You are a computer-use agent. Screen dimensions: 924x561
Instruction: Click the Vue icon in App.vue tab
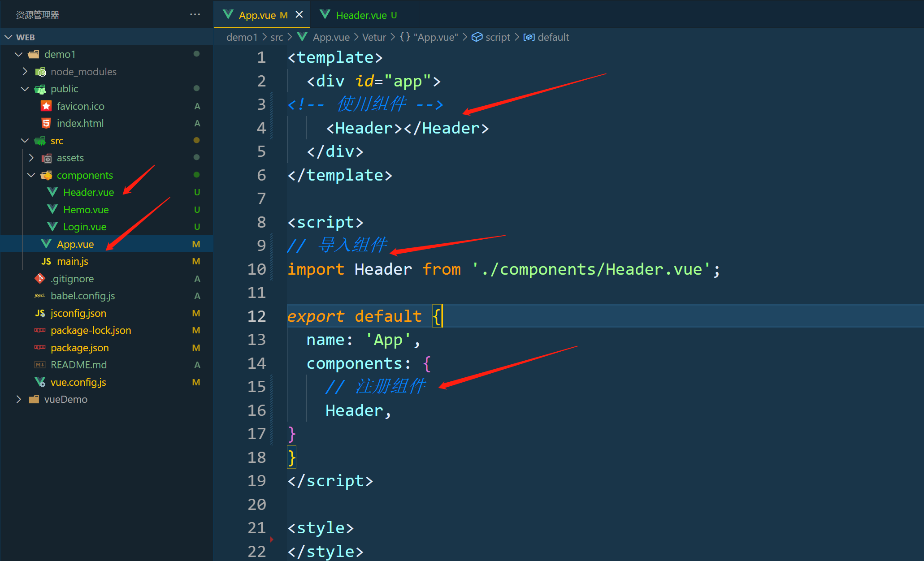tap(228, 15)
